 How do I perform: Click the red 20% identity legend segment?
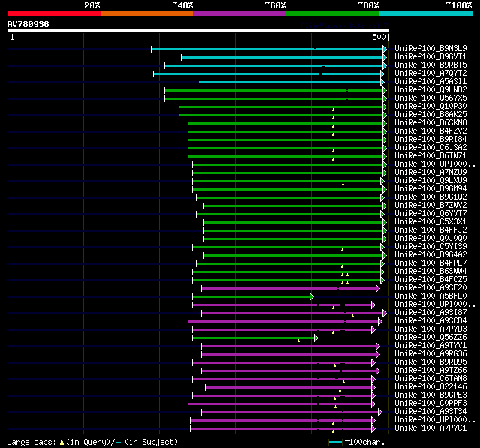54,14
